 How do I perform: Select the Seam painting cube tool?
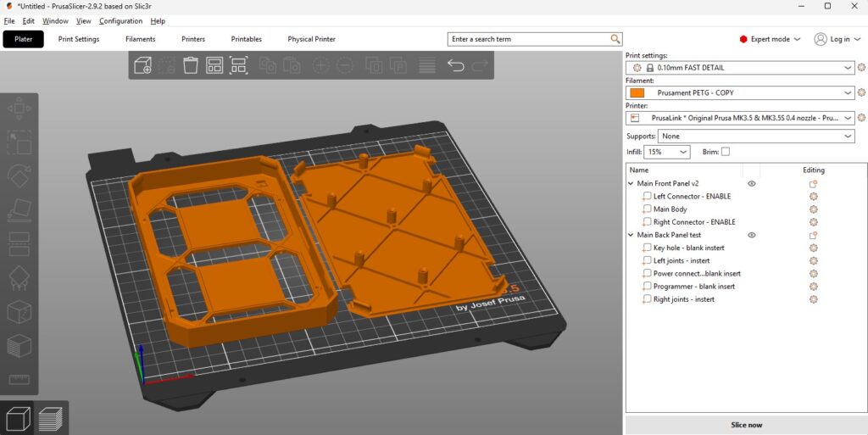(x=19, y=311)
